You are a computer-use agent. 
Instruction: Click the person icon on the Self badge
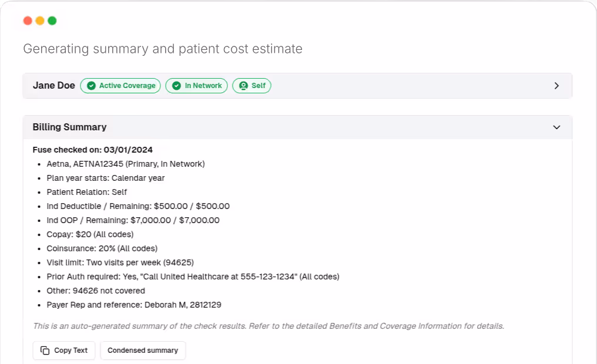point(243,85)
